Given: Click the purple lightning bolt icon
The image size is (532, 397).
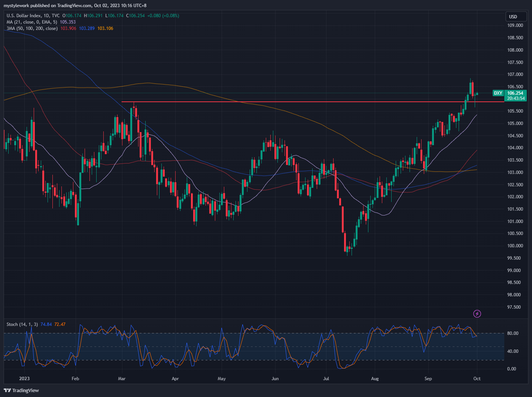Looking at the screenshot, I should 477,314.
